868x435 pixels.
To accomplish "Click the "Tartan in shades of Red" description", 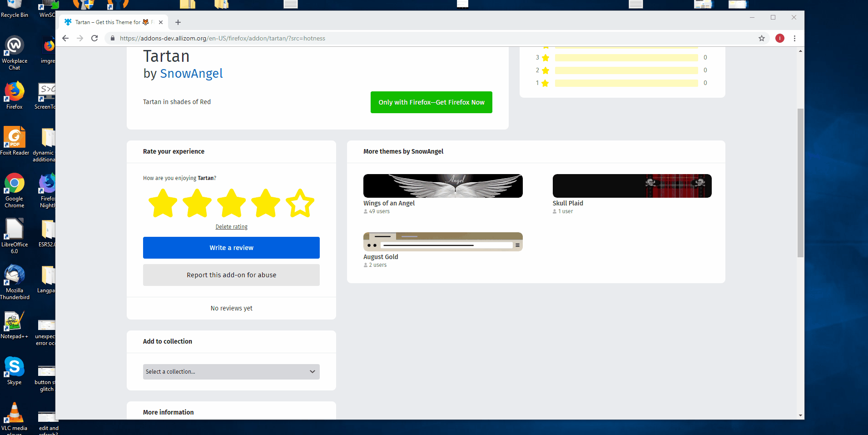I will [x=177, y=102].
